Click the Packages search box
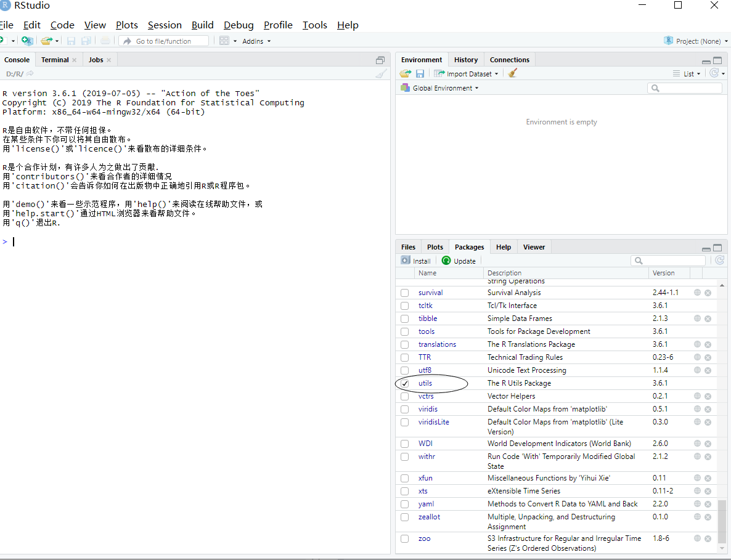Image resolution: width=731 pixels, height=560 pixels. coord(668,261)
